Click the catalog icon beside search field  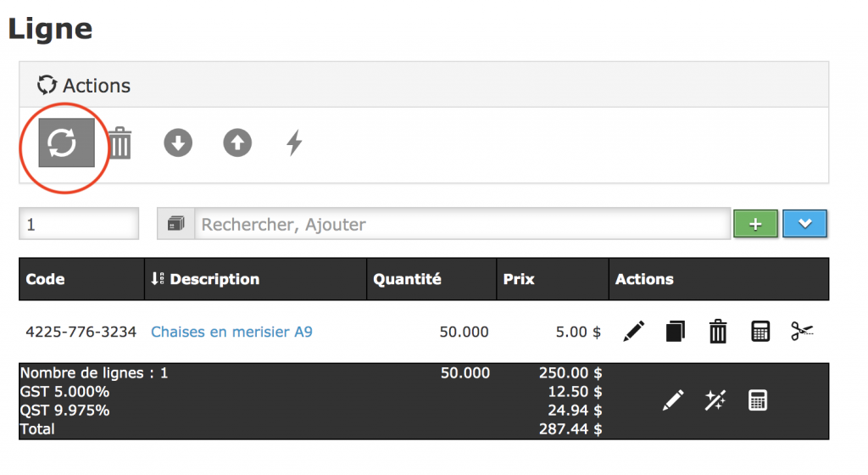tap(176, 225)
